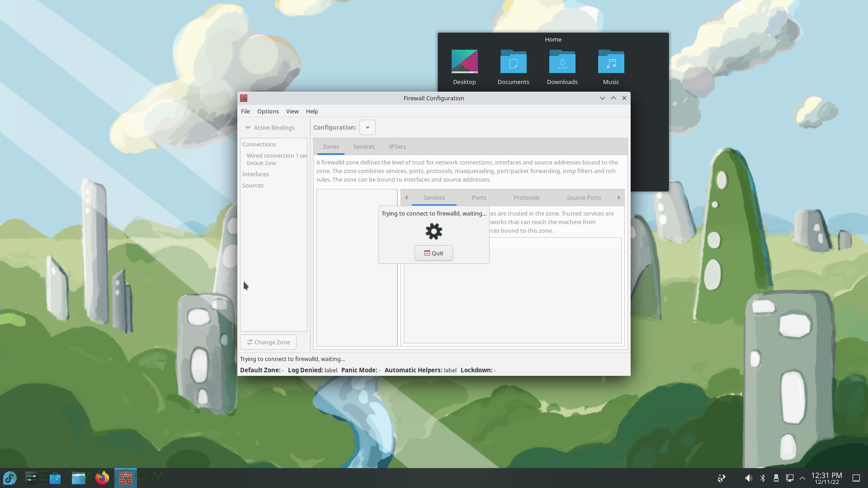
Task: Switch to the top-level Services tab
Action: point(364,146)
